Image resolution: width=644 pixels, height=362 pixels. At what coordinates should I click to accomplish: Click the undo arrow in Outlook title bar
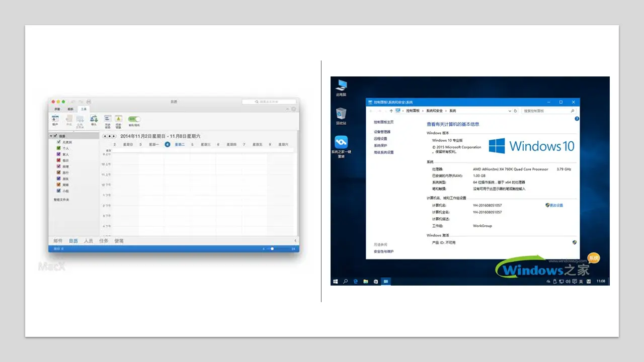73,102
